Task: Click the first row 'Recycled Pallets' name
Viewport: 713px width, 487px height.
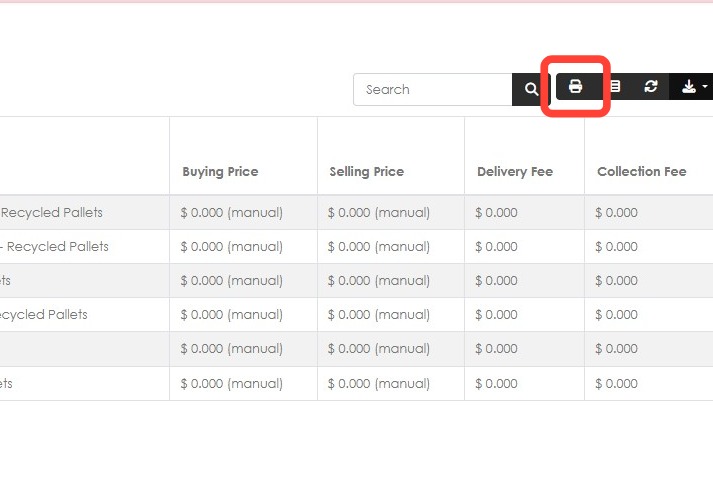Action: (x=51, y=212)
